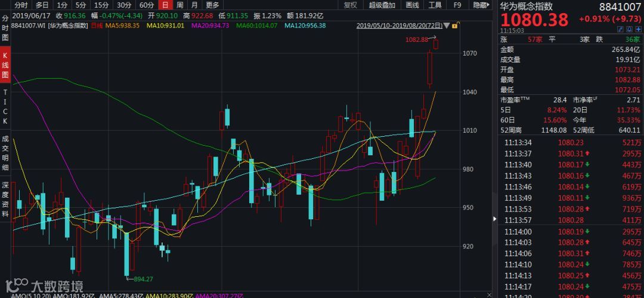
Task: Open the K线图 sidebar view
Action: 5,65
